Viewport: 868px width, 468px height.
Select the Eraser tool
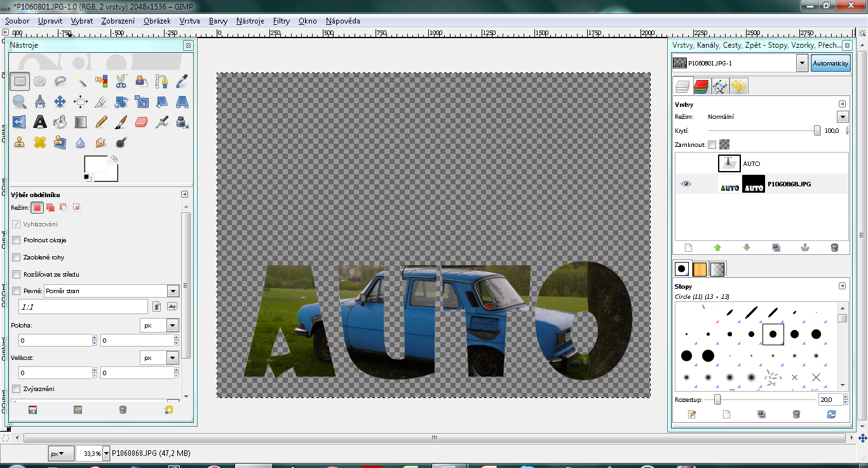tap(141, 121)
